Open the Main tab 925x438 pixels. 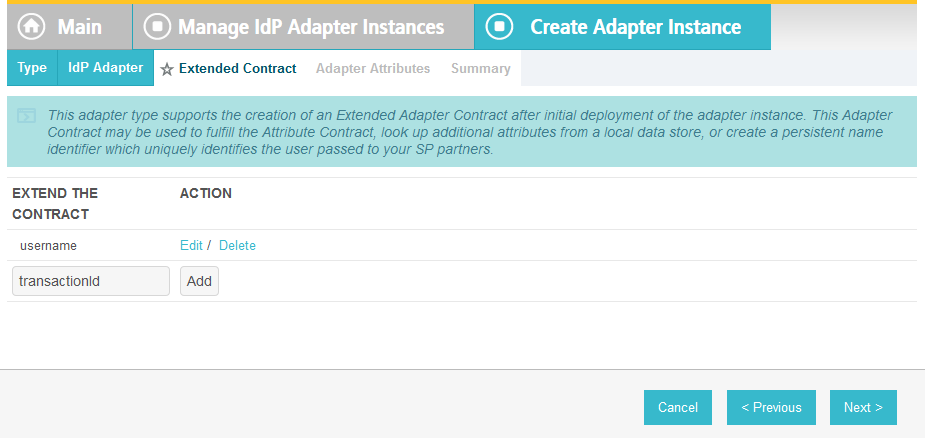[70, 27]
